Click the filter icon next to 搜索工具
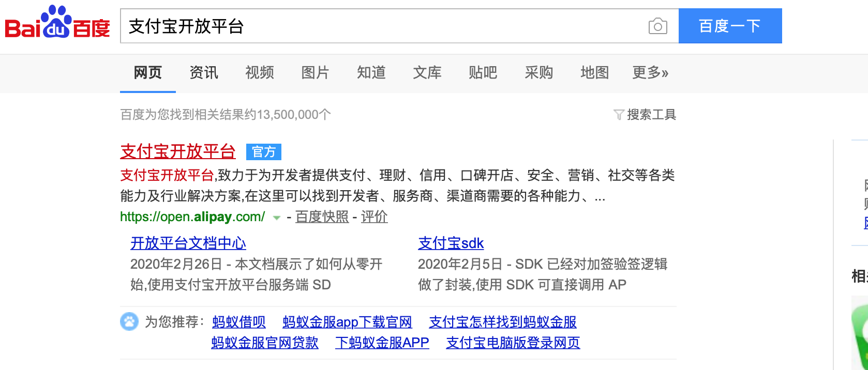868x370 pixels. pos(619,115)
